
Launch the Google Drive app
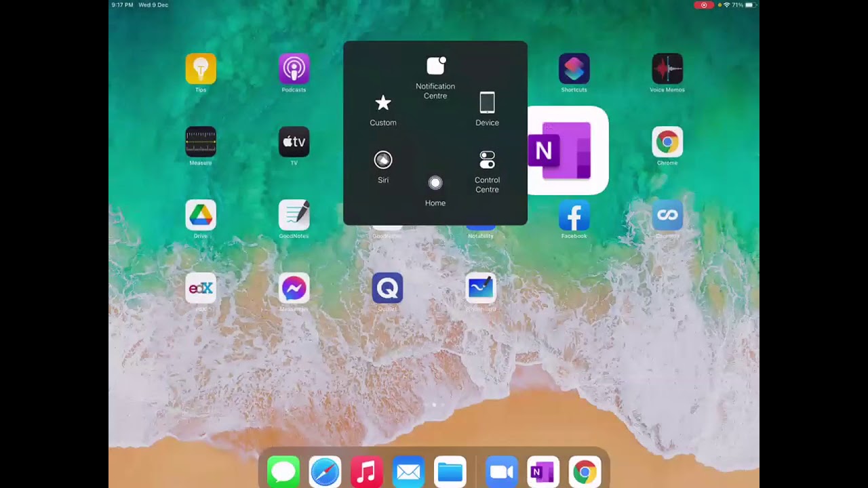[201, 216]
